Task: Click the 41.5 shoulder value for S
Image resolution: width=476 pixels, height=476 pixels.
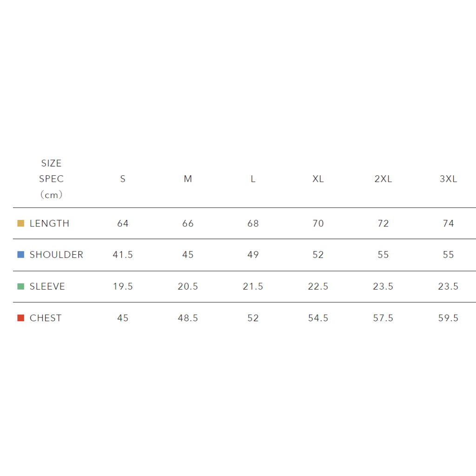Action: point(123,255)
